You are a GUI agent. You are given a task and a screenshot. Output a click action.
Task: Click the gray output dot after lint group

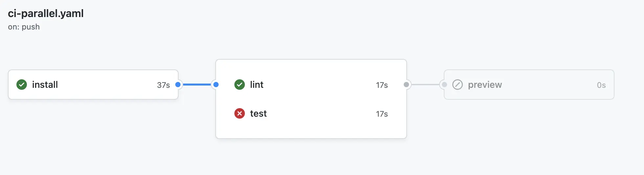coord(406,85)
